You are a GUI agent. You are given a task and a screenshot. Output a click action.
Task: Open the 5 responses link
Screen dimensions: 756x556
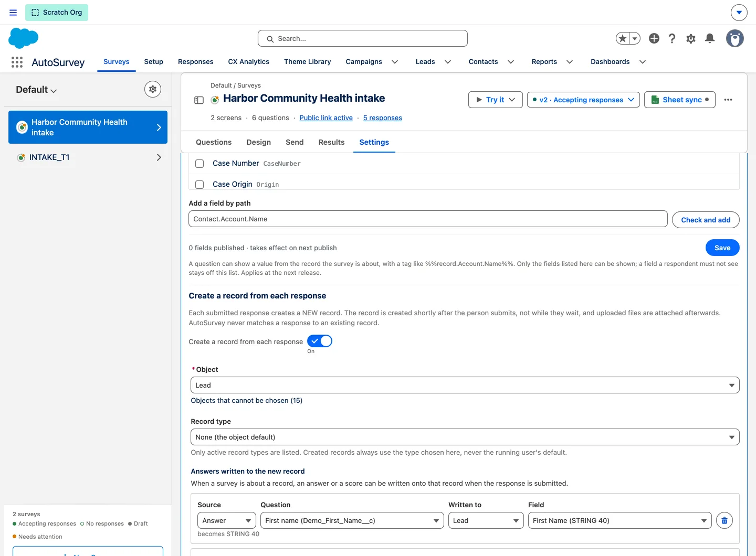coord(383,118)
